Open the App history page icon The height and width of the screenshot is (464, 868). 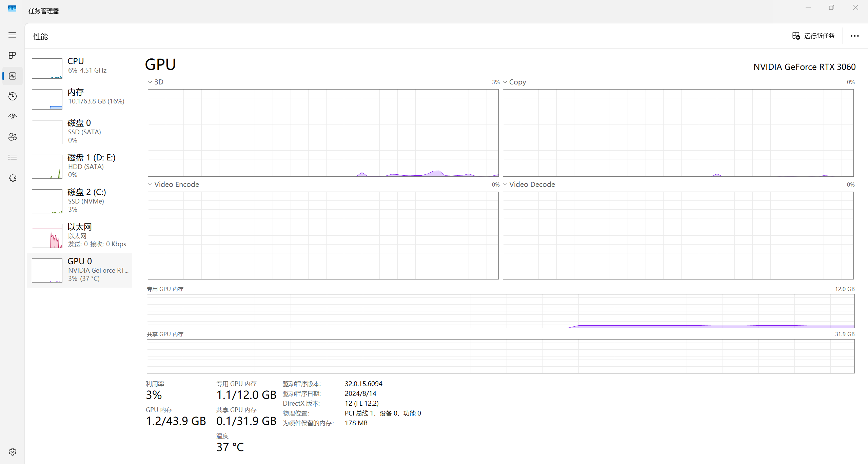point(12,96)
